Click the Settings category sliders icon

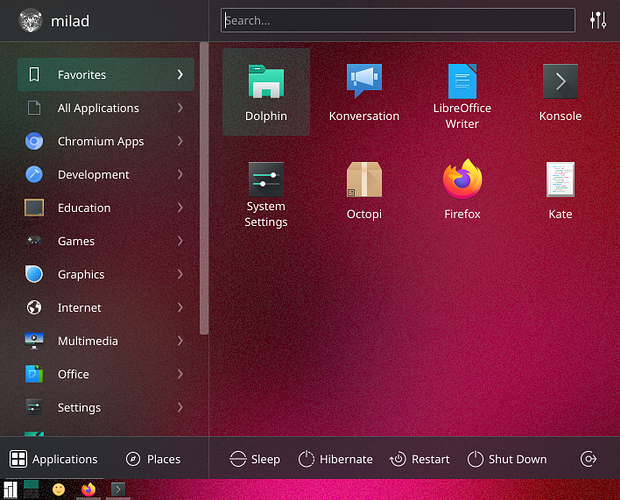(x=34, y=407)
